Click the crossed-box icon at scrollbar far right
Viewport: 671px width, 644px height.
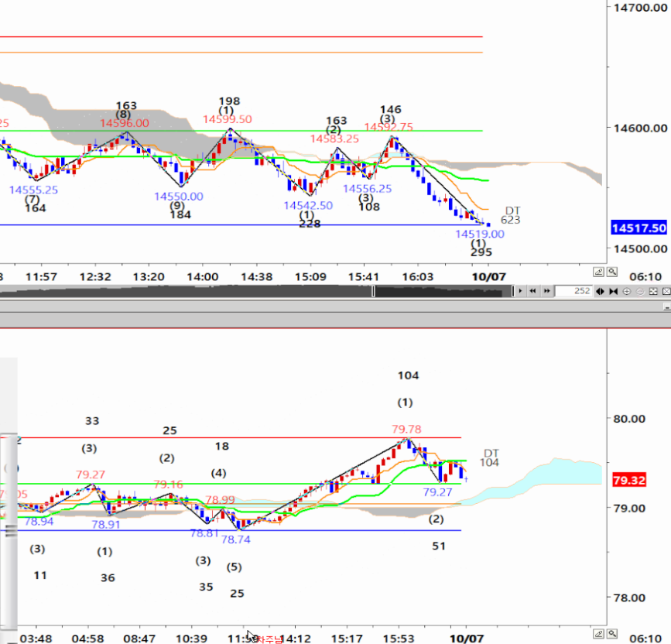coord(665,291)
